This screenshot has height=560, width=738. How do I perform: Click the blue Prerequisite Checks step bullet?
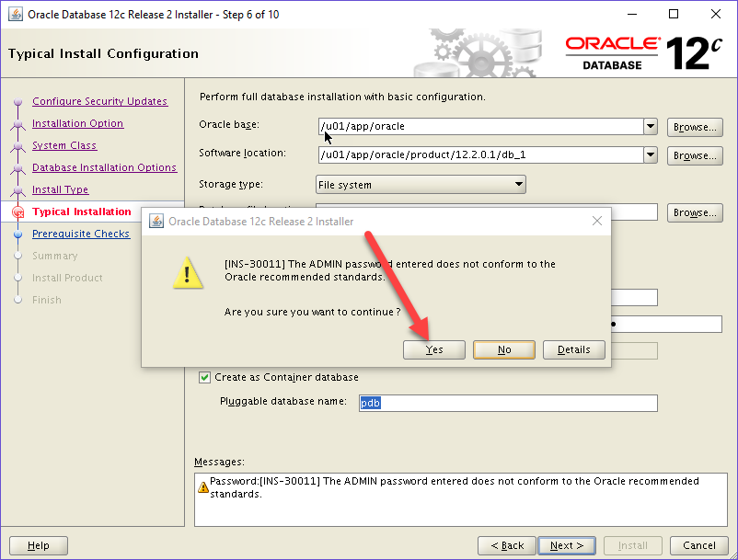click(17, 234)
